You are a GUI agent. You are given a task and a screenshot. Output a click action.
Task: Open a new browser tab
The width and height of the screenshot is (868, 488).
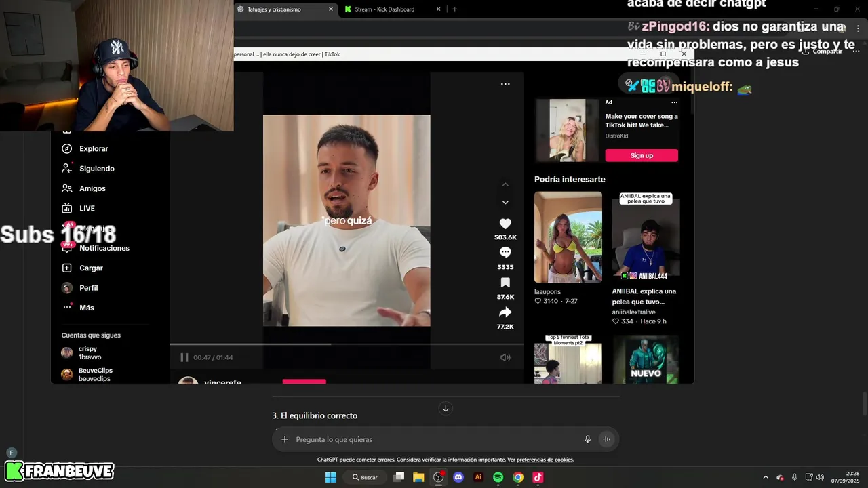(x=454, y=9)
